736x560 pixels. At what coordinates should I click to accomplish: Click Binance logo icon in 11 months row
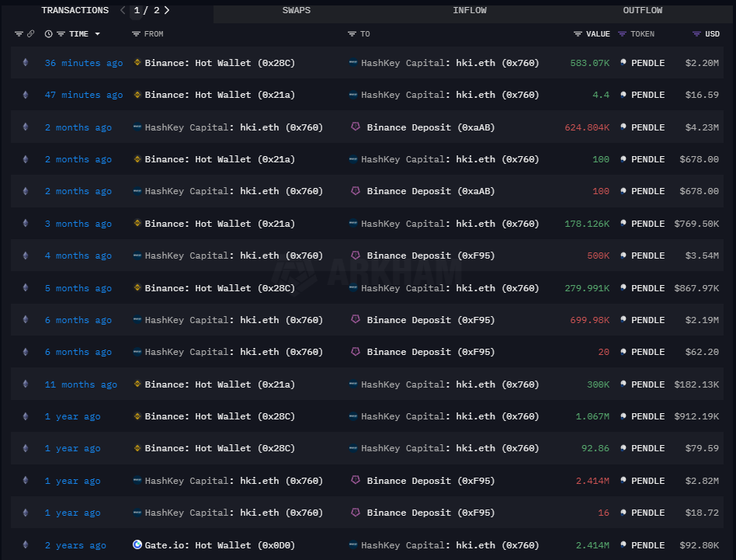137,384
